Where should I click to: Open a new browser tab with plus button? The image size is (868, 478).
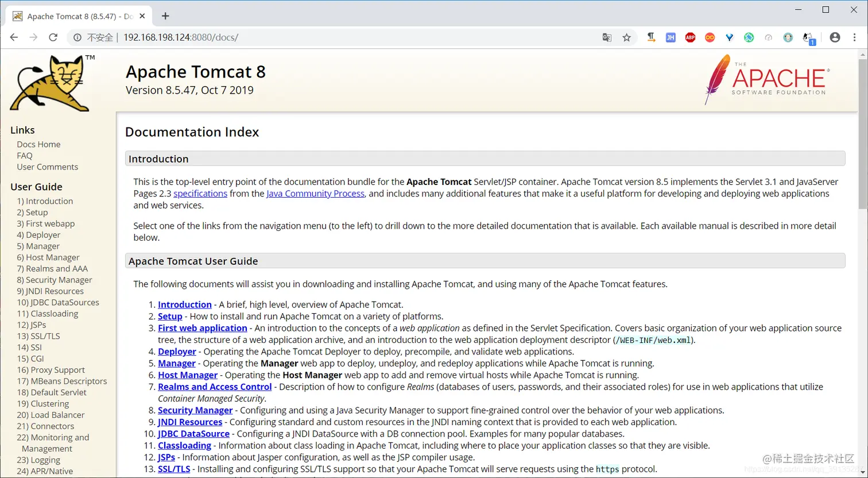165,16
